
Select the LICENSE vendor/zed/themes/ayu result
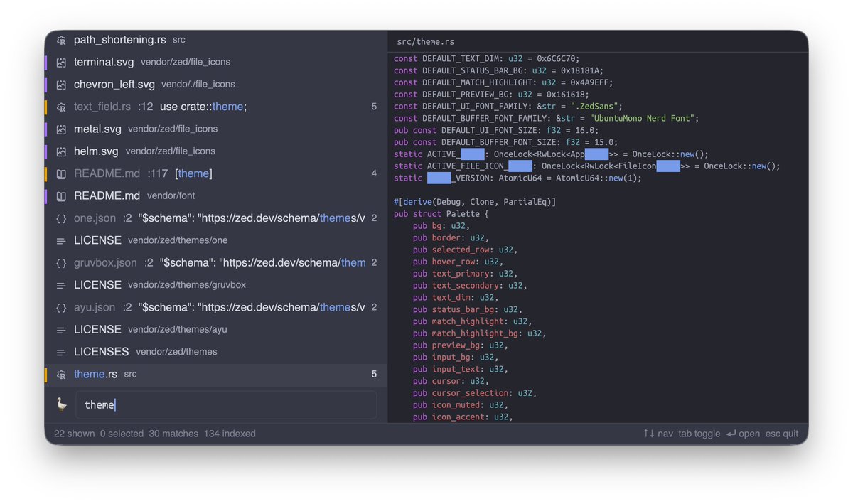pyautogui.click(x=216, y=329)
